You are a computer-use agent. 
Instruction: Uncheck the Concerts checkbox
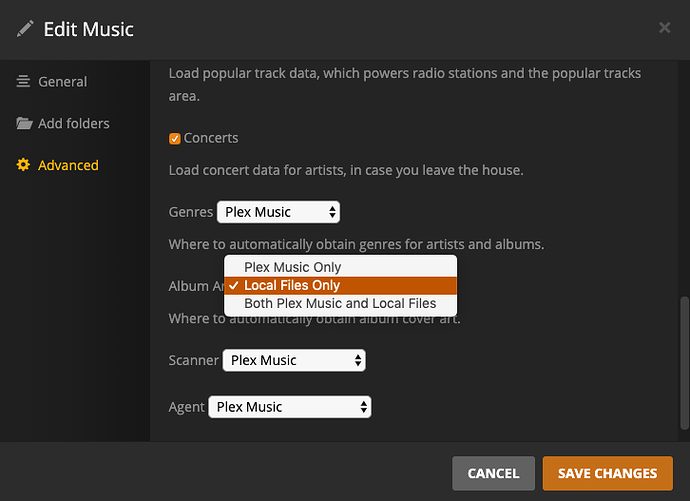pyautogui.click(x=175, y=138)
